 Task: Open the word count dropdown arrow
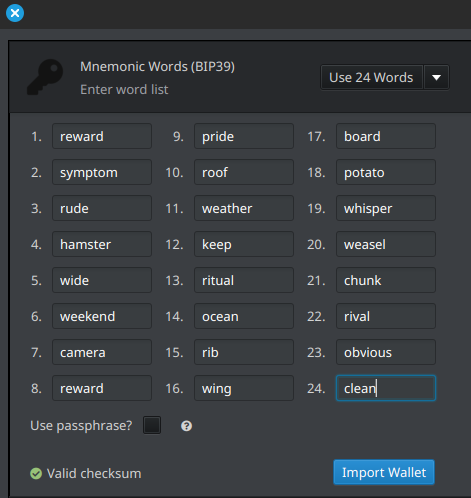click(436, 77)
